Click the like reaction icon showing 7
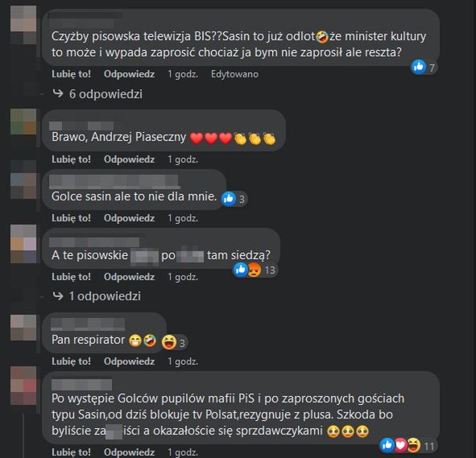The width and height of the screenshot is (476, 458). point(419,67)
